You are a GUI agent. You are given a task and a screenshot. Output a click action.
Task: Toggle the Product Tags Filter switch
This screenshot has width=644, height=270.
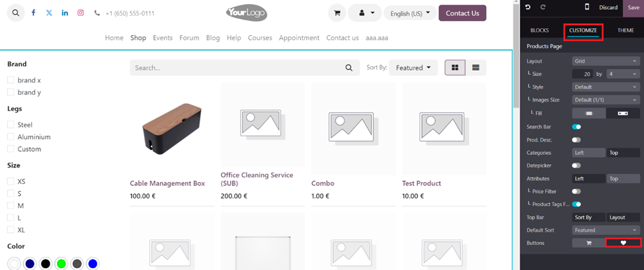(x=577, y=204)
